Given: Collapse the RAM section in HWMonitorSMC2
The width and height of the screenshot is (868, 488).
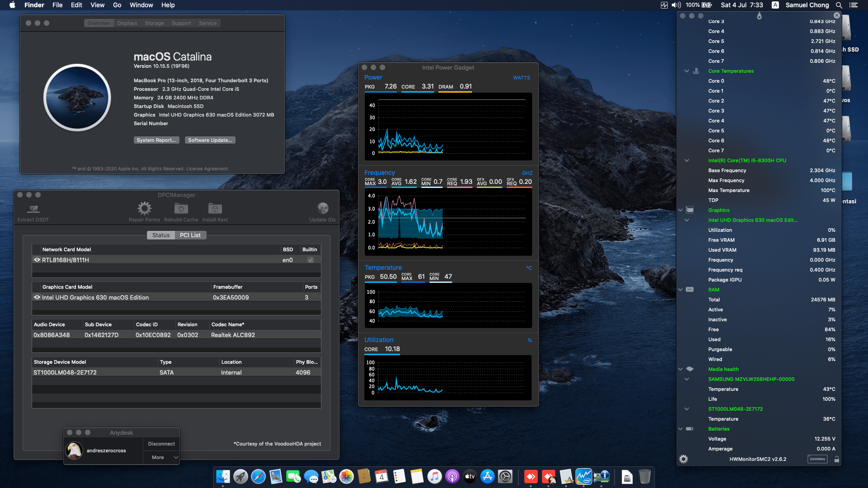Looking at the screenshot, I should 680,289.
